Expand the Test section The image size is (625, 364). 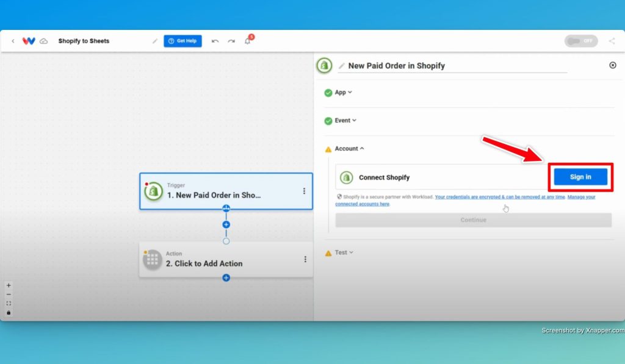344,252
